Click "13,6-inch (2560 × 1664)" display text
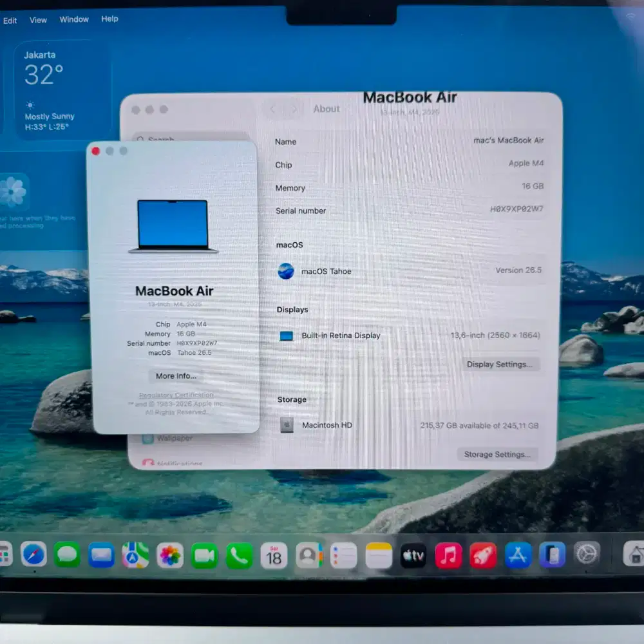Image resolution: width=644 pixels, height=644 pixels. pyautogui.click(x=495, y=335)
